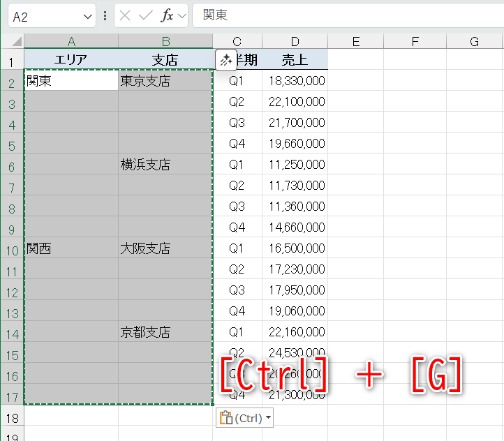Select column F header
504x441 pixels.
[x=415, y=41]
